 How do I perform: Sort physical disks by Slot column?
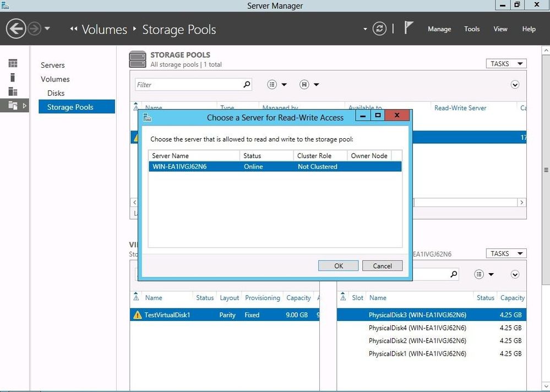click(357, 298)
